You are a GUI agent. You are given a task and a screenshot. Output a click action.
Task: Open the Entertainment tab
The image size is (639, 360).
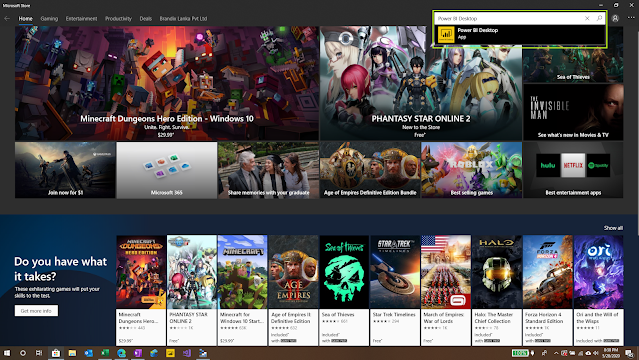82,18
